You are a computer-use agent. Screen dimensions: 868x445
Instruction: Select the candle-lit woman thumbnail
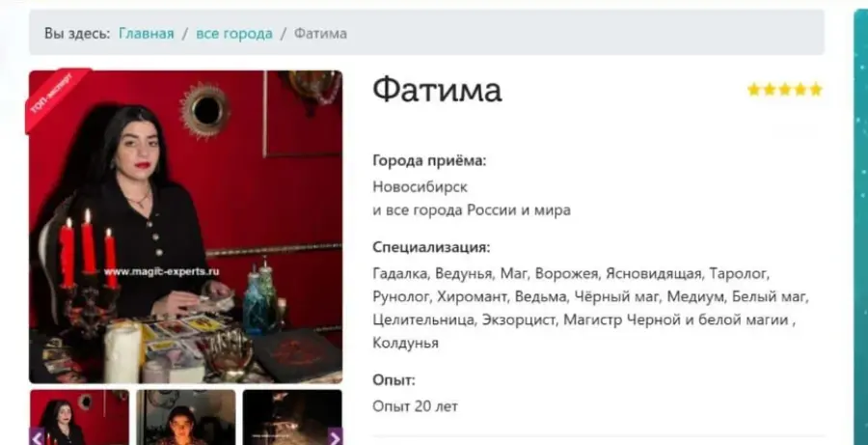[x=186, y=417]
